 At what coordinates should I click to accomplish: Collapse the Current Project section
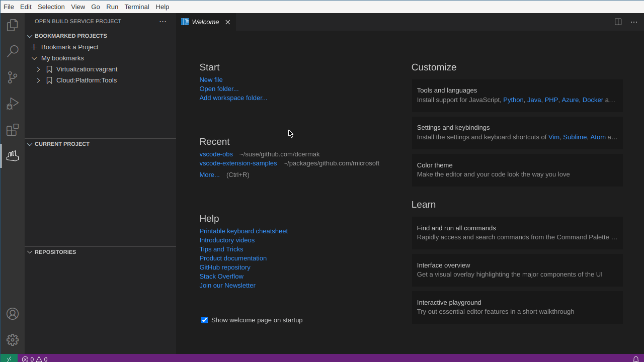pyautogui.click(x=30, y=144)
